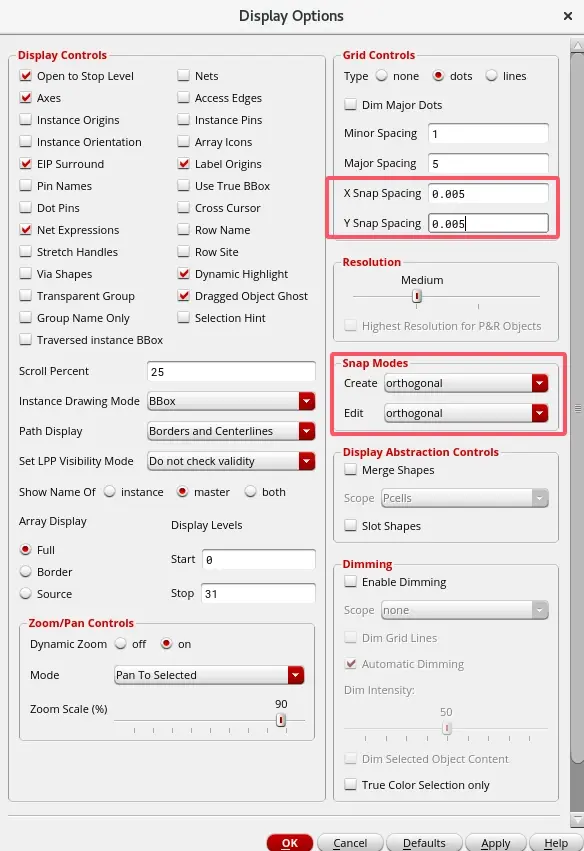Open the Edit snap mode dropdown
The height and width of the screenshot is (851, 584).
pyautogui.click(x=466, y=413)
